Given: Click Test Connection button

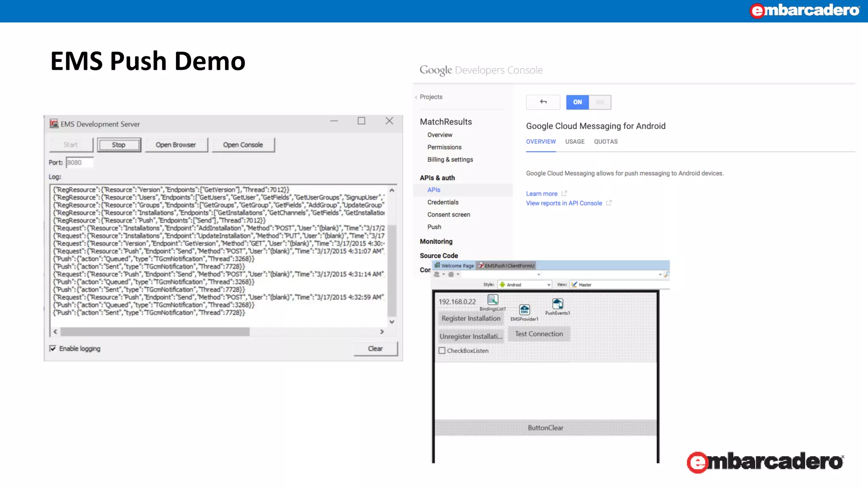Looking at the screenshot, I should coord(539,334).
